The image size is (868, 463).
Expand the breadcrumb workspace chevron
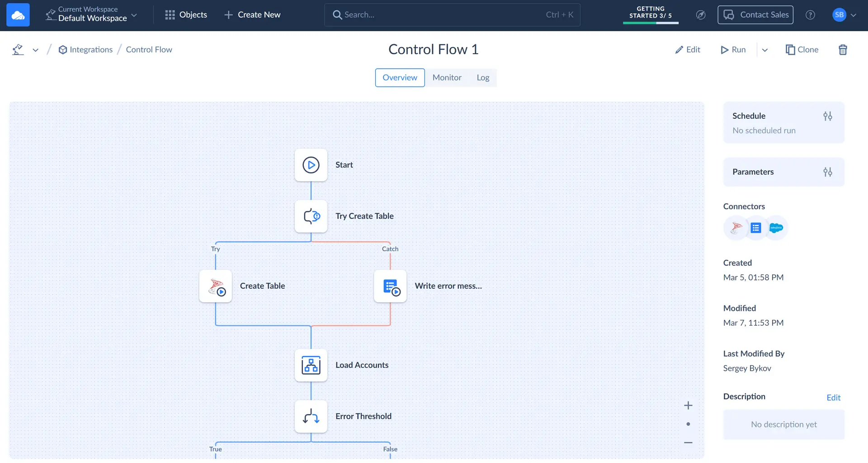(35, 50)
